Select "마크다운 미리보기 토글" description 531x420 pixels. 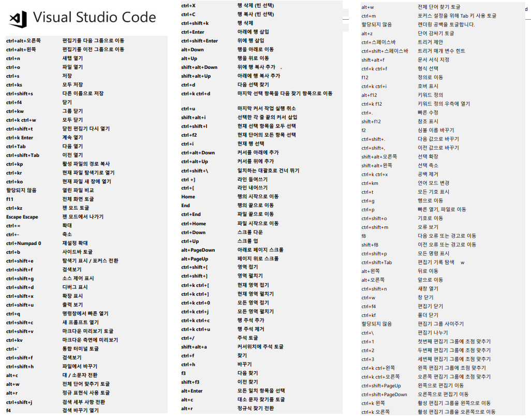click(87, 331)
